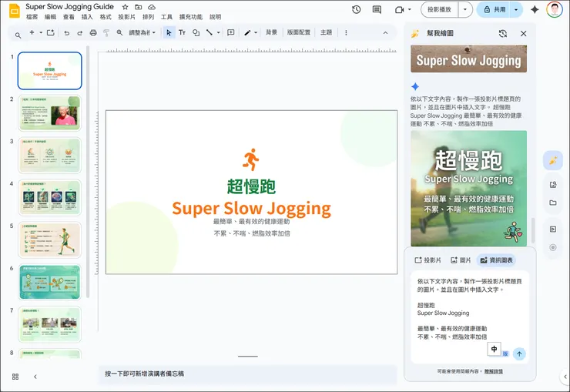Image resolution: width=570 pixels, height=392 pixels.
Task: Open the shape insert tool
Action: coord(196,32)
